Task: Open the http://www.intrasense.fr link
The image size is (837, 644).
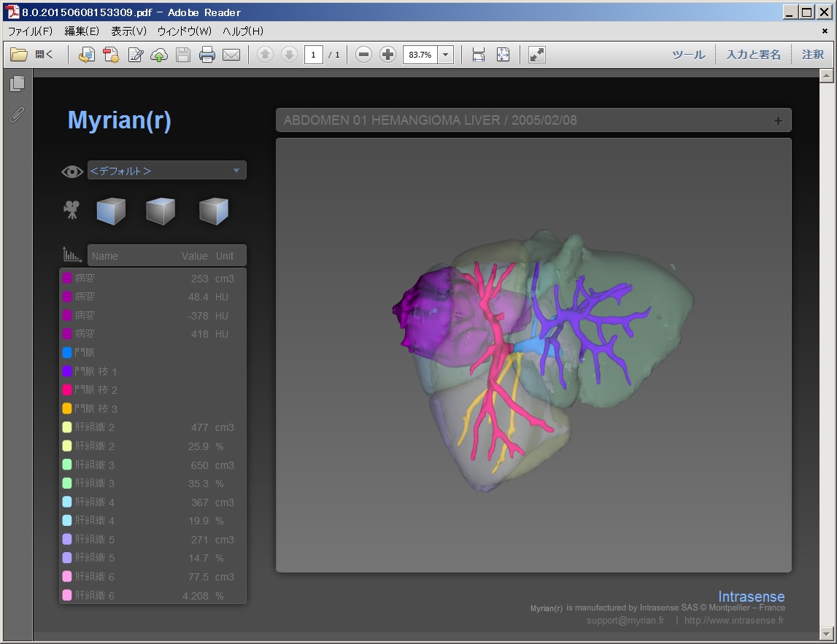Action: click(x=733, y=621)
